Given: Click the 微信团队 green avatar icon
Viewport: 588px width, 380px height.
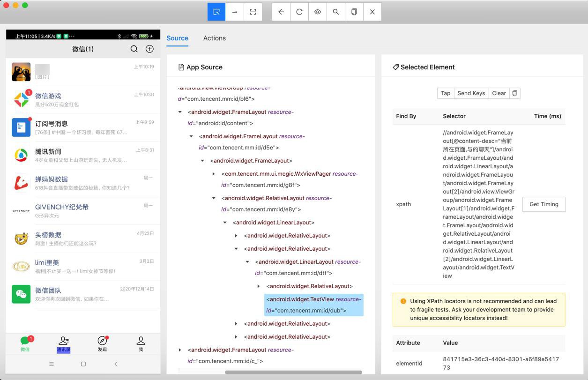Looking at the screenshot, I should coord(21,294).
